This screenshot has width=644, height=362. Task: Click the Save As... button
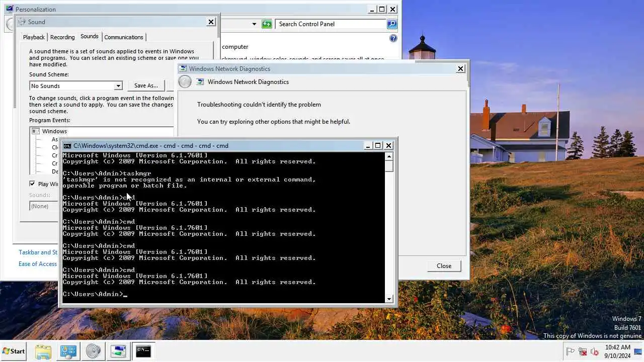146,85
